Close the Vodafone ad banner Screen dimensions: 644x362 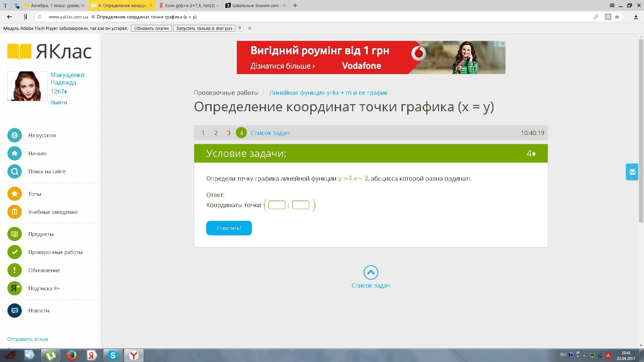point(502,44)
